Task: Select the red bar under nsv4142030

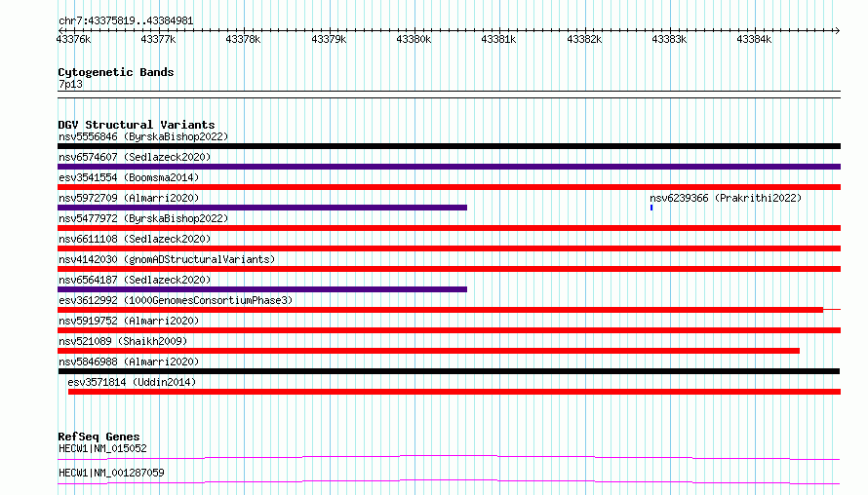Action: click(x=449, y=269)
